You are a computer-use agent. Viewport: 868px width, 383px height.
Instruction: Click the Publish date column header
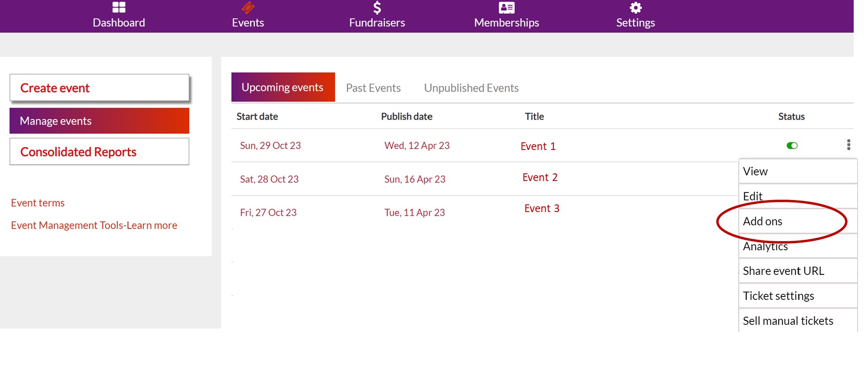pyautogui.click(x=407, y=117)
